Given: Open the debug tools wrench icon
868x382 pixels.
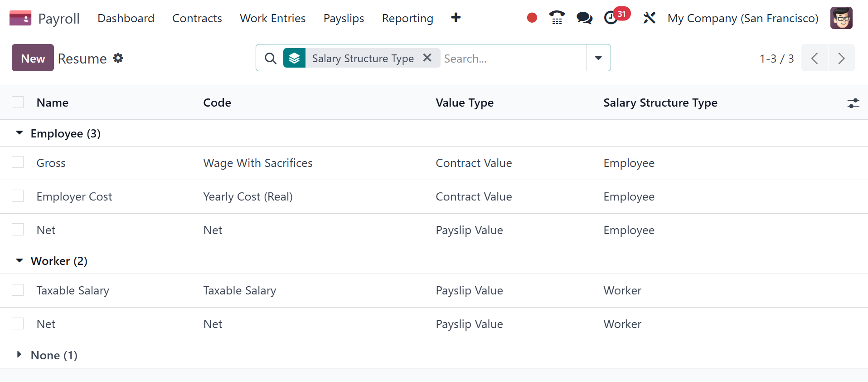Looking at the screenshot, I should click(649, 18).
